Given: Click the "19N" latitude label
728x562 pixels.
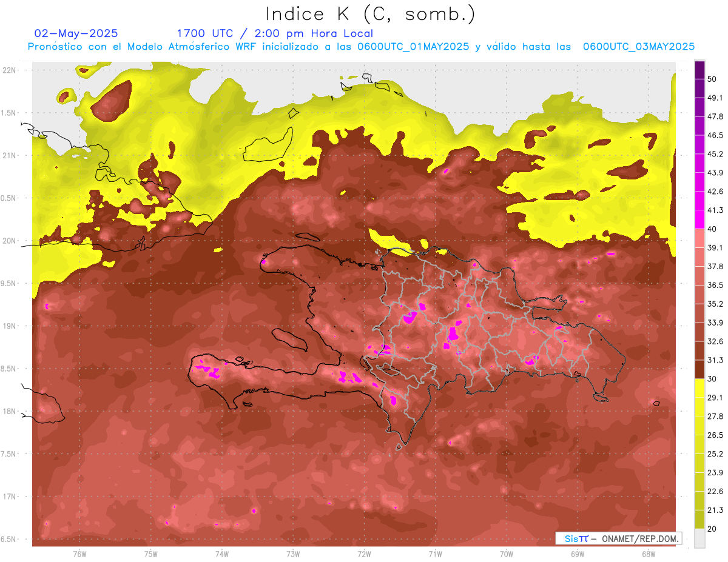Looking at the screenshot, I should [10, 326].
